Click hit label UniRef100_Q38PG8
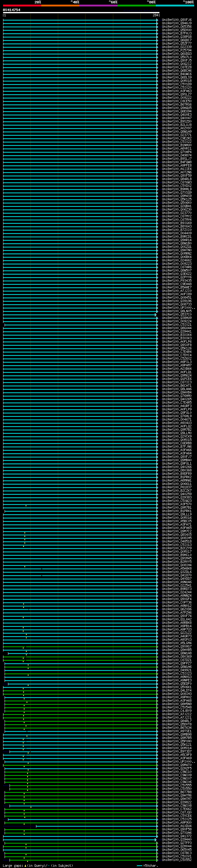Screen dimensions: 197x868 click(x=177, y=37)
